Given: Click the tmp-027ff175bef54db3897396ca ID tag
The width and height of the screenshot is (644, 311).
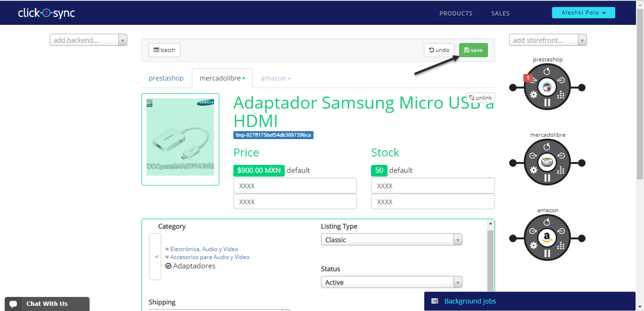Looking at the screenshot, I should [x=273, y=135].
